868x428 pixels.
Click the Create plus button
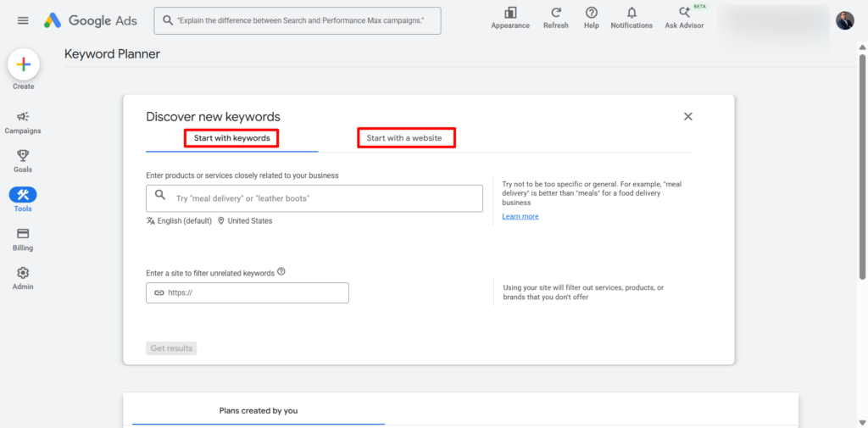click(23, 64)
